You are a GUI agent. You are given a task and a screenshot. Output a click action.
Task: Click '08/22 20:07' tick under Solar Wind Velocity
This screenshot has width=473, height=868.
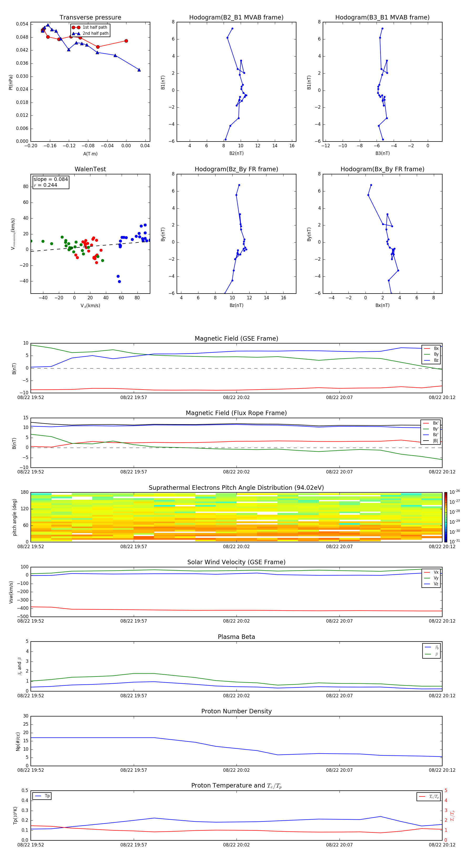click(339, 621)
